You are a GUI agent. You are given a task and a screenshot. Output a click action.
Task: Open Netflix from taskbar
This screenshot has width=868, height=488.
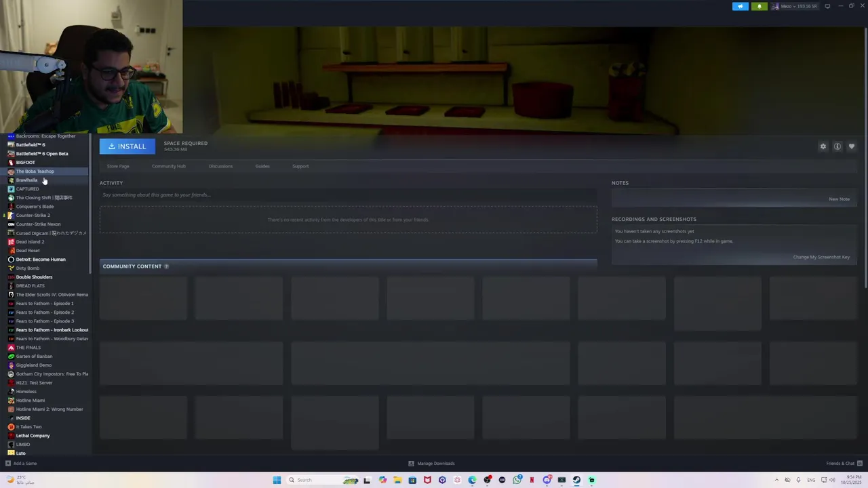(x=532, y=480)
